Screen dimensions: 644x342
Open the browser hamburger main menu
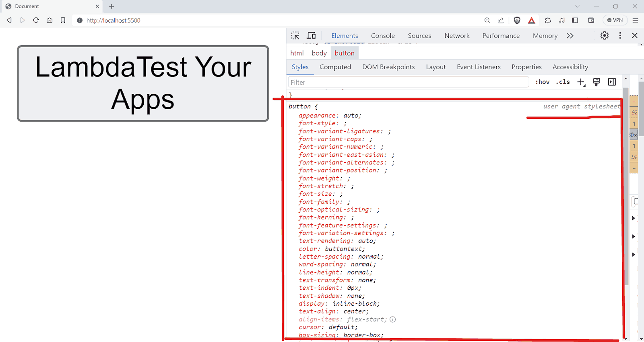click(x=636, y=20)
